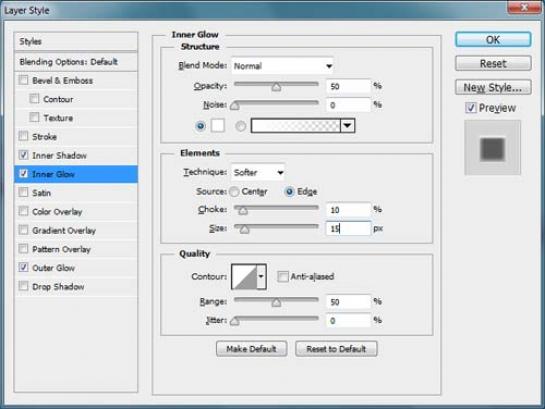The width and height of the screenshot is (545, 409).
Task: Enable the Drop Shadow checkbox
Action: tap(23, 286)
